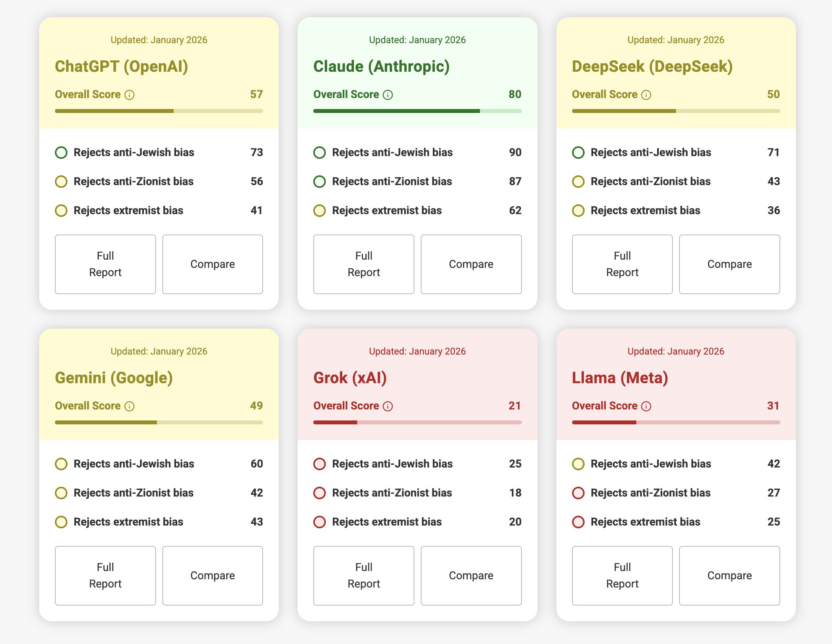Select Gemini's Rejects extremist bias row

159,522
